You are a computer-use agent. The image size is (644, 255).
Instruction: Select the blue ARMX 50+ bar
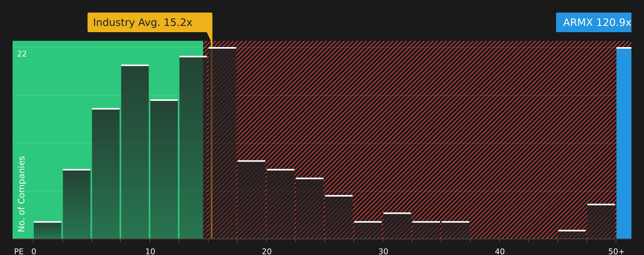point(624,143)
